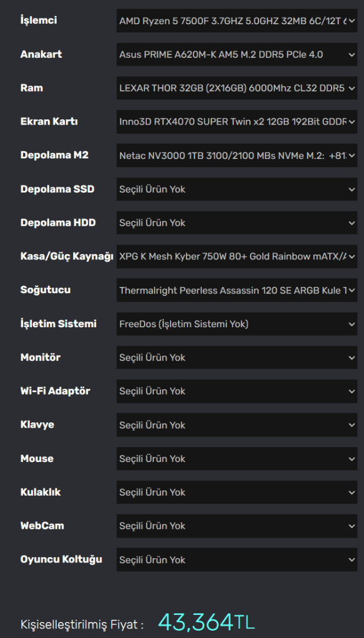Open the Kulaklık headset dropdown
This screenshot has height=638, width=364.
tap(237, 492)
